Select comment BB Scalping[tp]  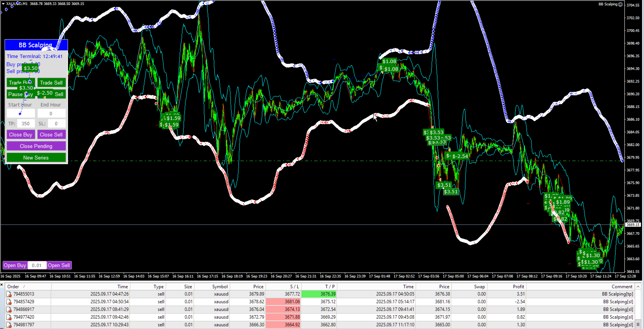(618, 294)
